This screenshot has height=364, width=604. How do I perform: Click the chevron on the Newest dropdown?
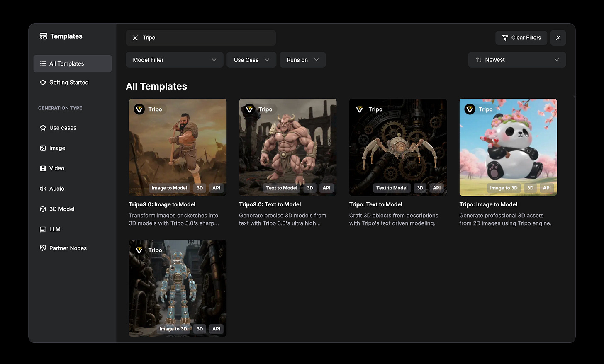(557, 60)
